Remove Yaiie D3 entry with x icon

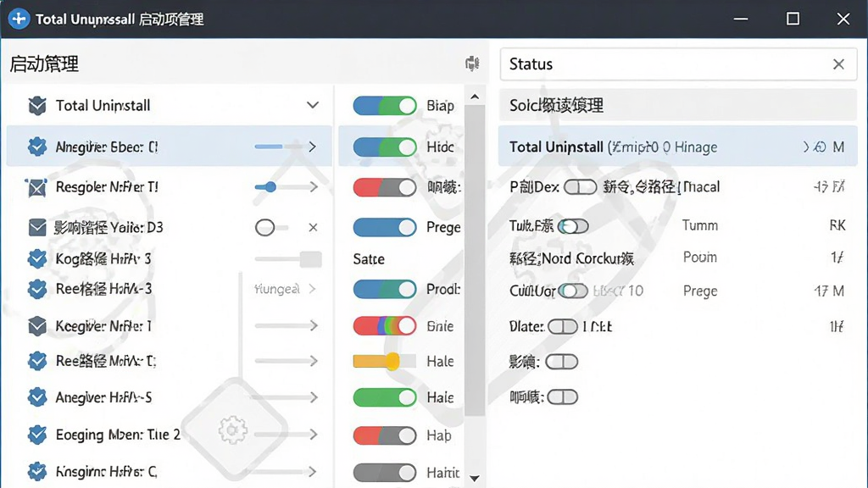313,227
